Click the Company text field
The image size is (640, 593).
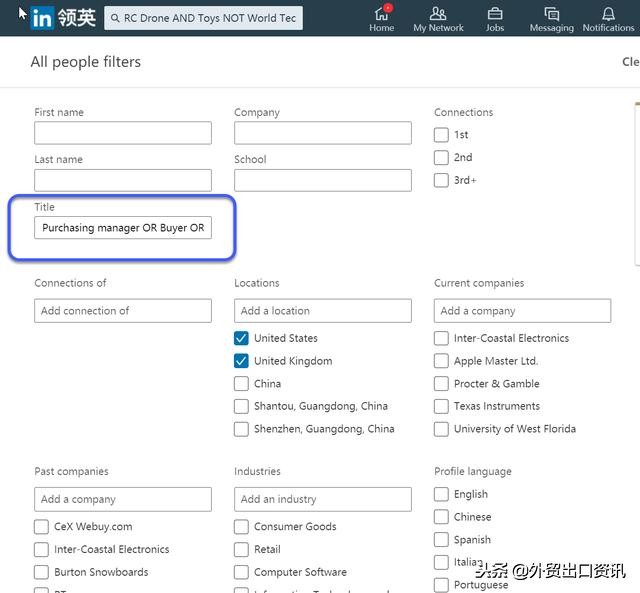tap(322, 133)
